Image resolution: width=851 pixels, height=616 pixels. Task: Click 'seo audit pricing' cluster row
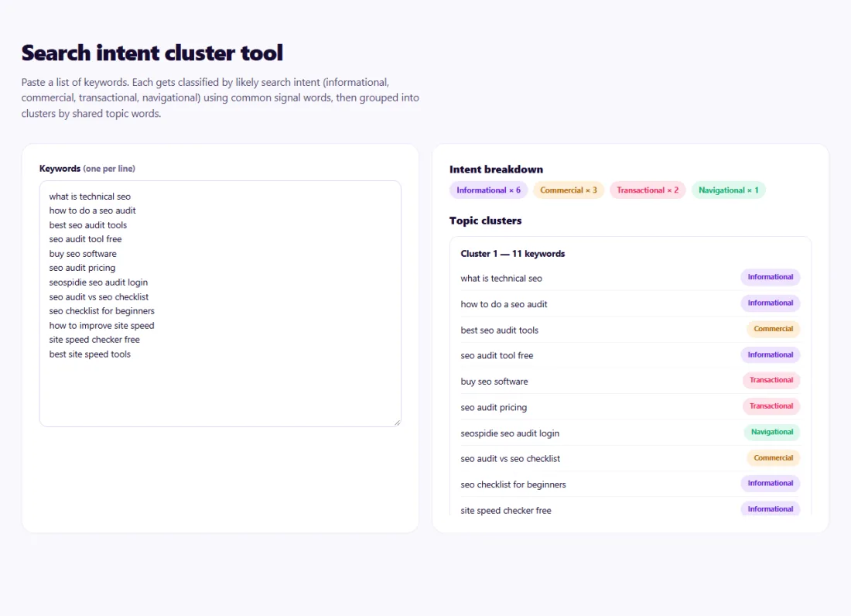point(630,406)
